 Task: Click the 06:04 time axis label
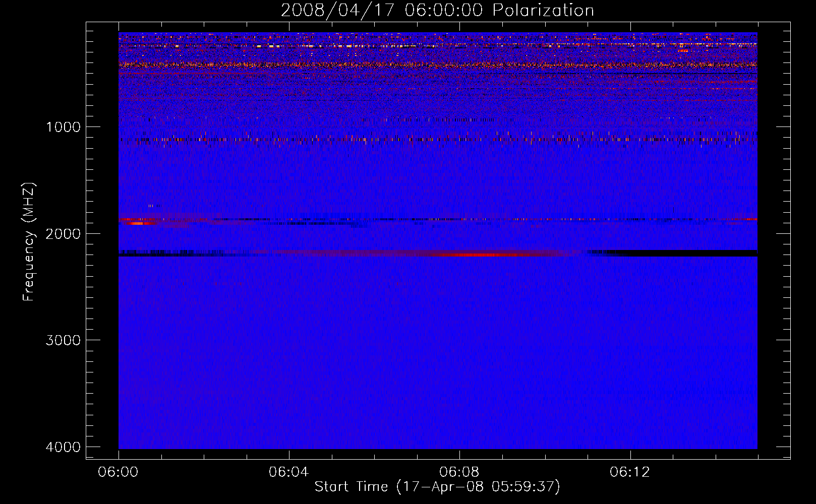click(288, 472)
